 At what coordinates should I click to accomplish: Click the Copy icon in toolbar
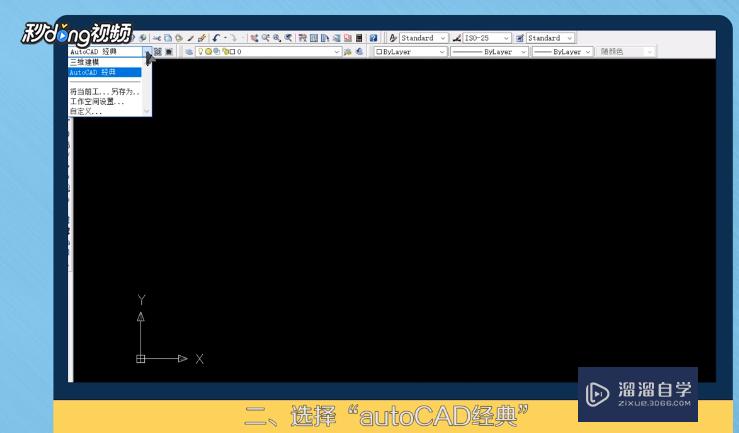(168, 38)
